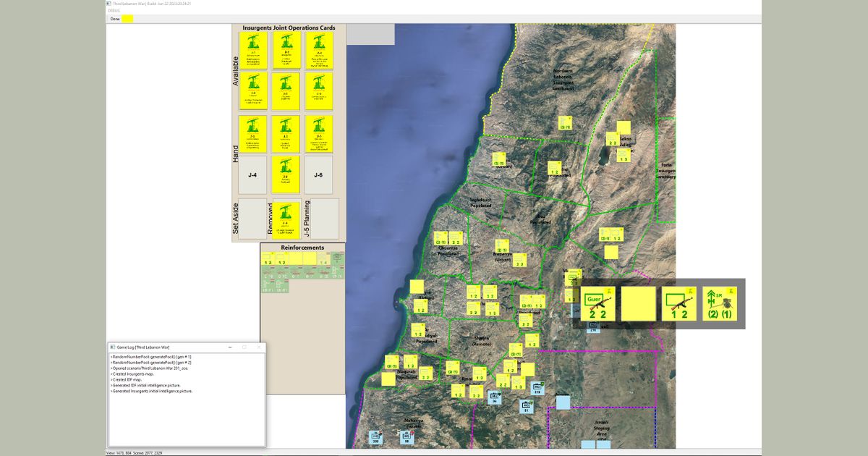Pick the blank yellow counter in popup stack

[x=638, y=304]
